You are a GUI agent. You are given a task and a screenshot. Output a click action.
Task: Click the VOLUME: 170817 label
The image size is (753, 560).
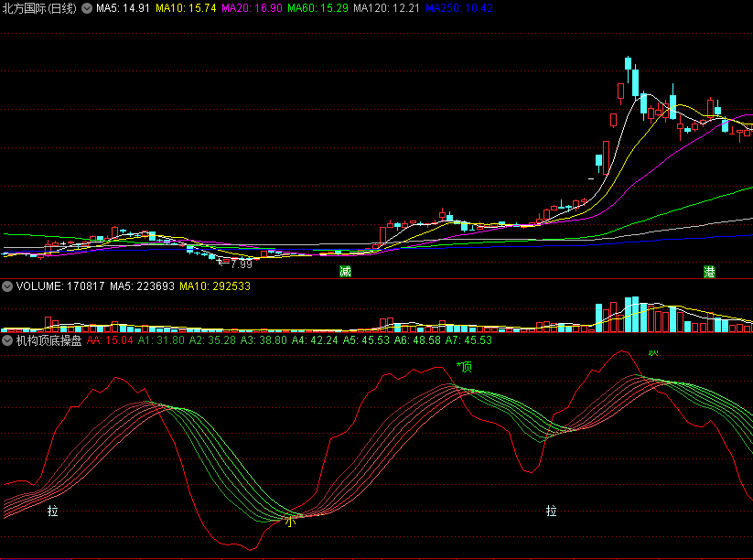point(60,286)
